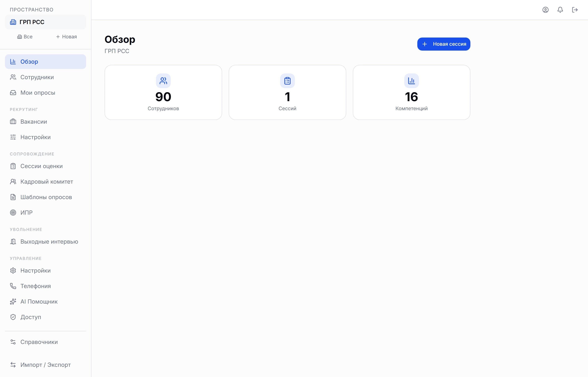Open the Доступ page

tap(46, 317)
